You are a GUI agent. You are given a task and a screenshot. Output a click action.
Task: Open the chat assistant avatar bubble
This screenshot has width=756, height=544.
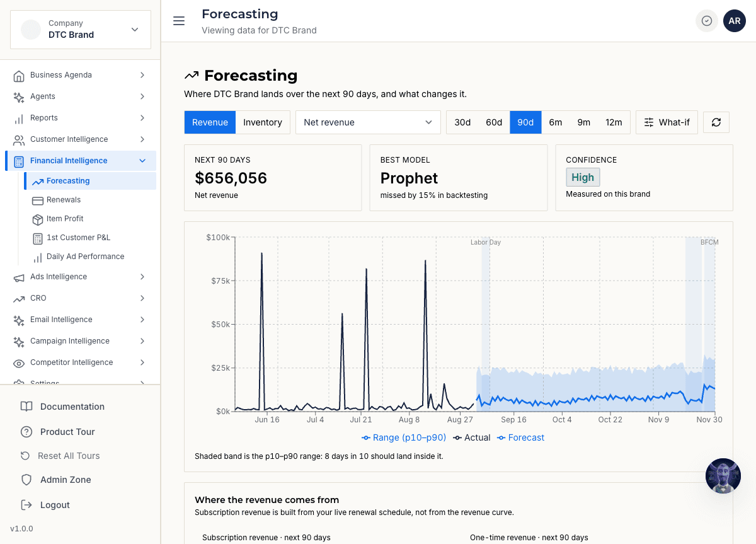pyautogui.click(x=723, y=476)
